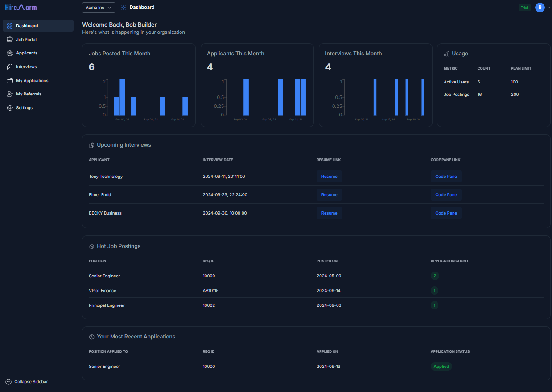Click the HireStorm logo
Image resolution: width=552 pixels, height=392 pixels.
pos(21,8)
